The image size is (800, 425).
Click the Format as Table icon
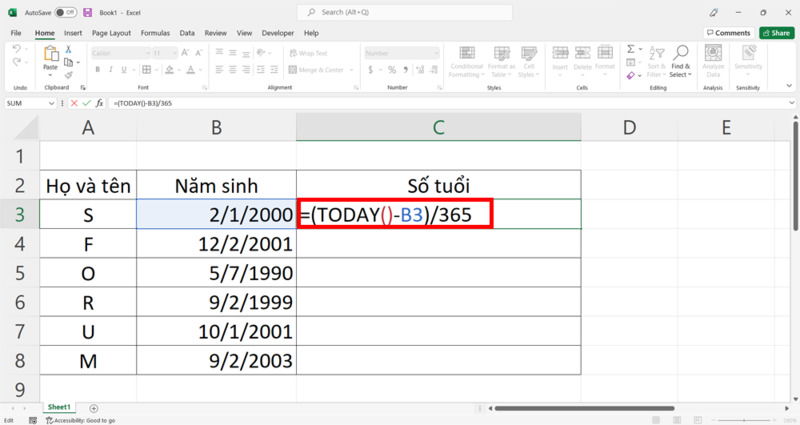502,53
